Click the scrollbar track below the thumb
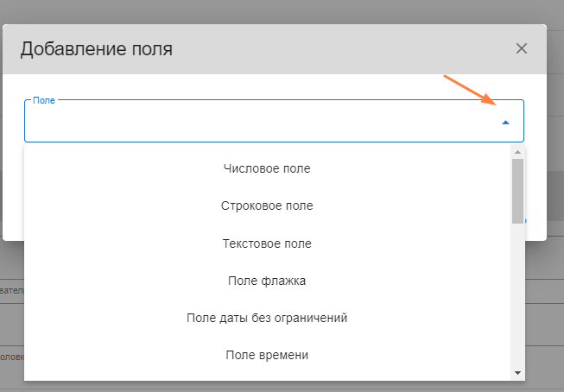564x392 pixels. [x=517, y=294]
